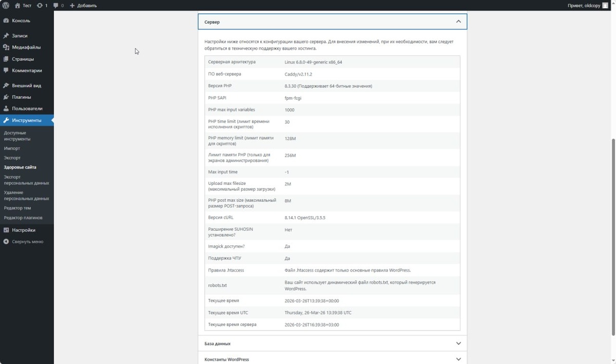The image size is (616, 364).
Task: Go to "Пользователи" in the sidebar
Action: 27,109
